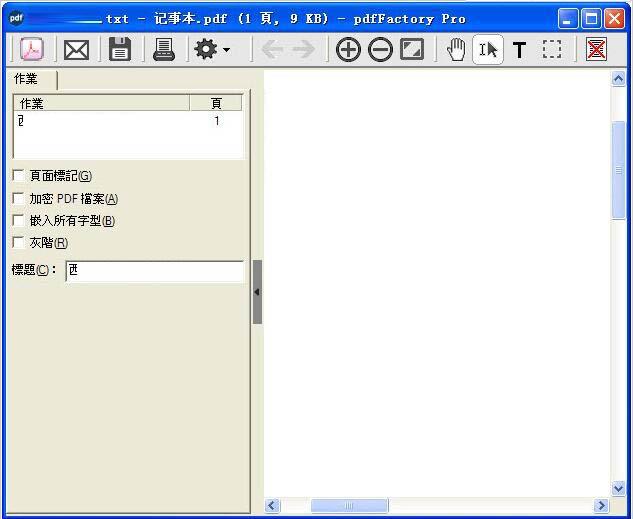Click the envelope email icon
The width and height of the screenshot is (633, 519).
click(76, 49)
